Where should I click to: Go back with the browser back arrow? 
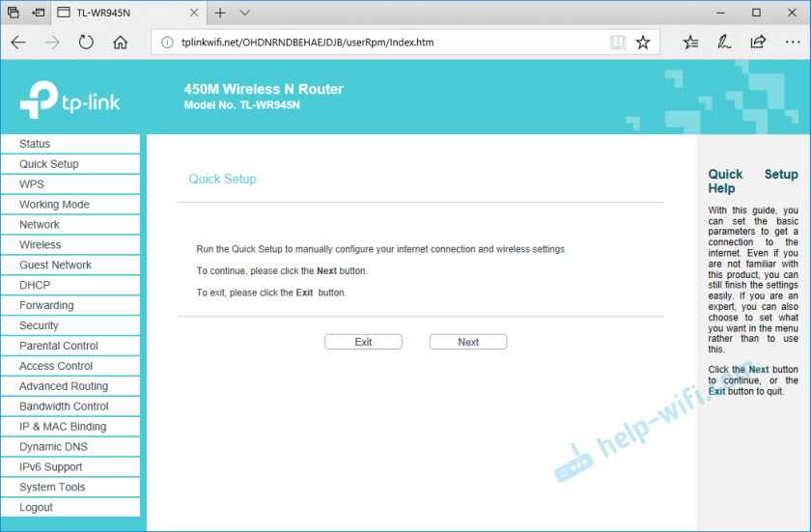pos(18,42)
